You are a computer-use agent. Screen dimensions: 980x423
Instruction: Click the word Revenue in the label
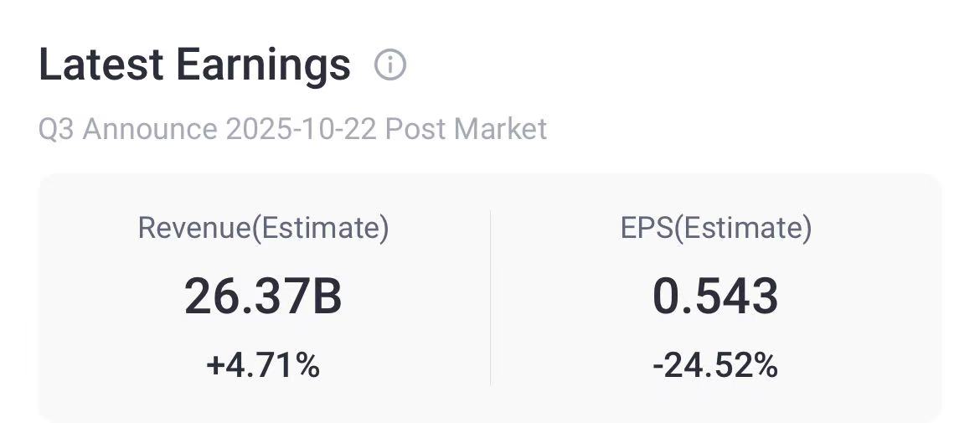[193, 228]
